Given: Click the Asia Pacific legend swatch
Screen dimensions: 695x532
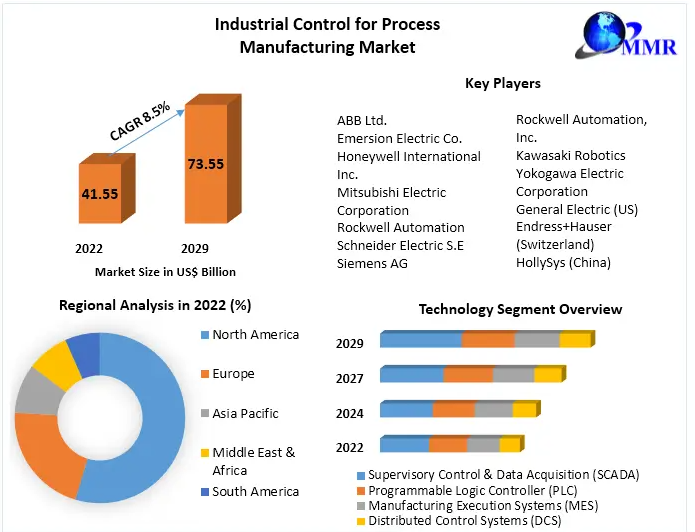Looking at the screenshot, I should 205,414.
